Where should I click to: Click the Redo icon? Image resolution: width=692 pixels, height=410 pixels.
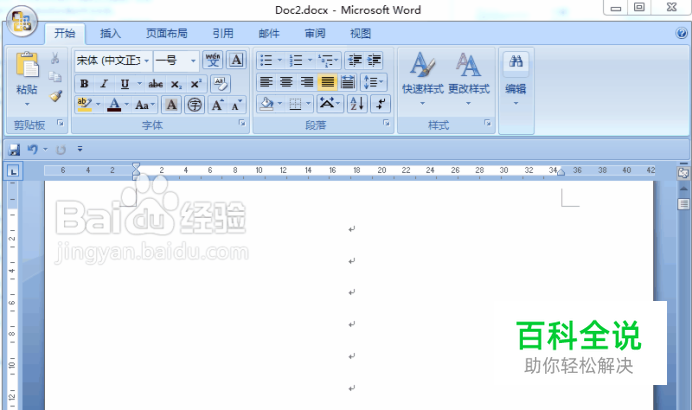pyautogui.click(x=61, y=150)
